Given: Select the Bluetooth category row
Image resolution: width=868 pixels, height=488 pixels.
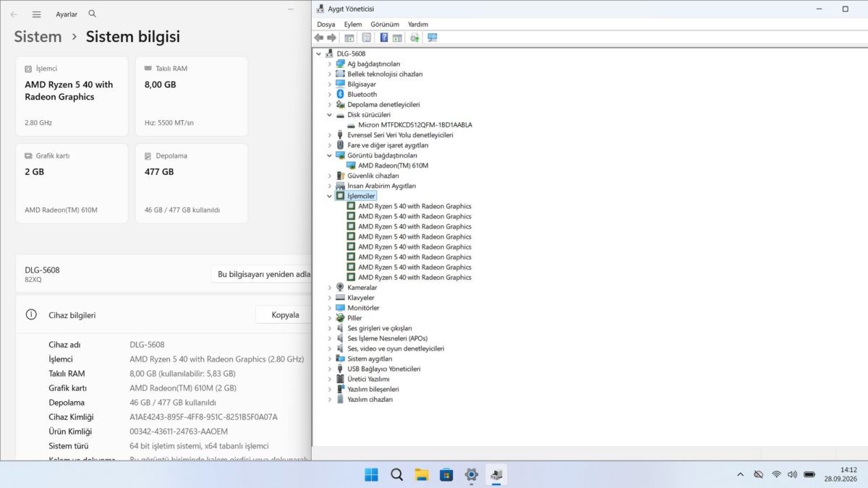Looking at the screenshot, I should [362, 94].
